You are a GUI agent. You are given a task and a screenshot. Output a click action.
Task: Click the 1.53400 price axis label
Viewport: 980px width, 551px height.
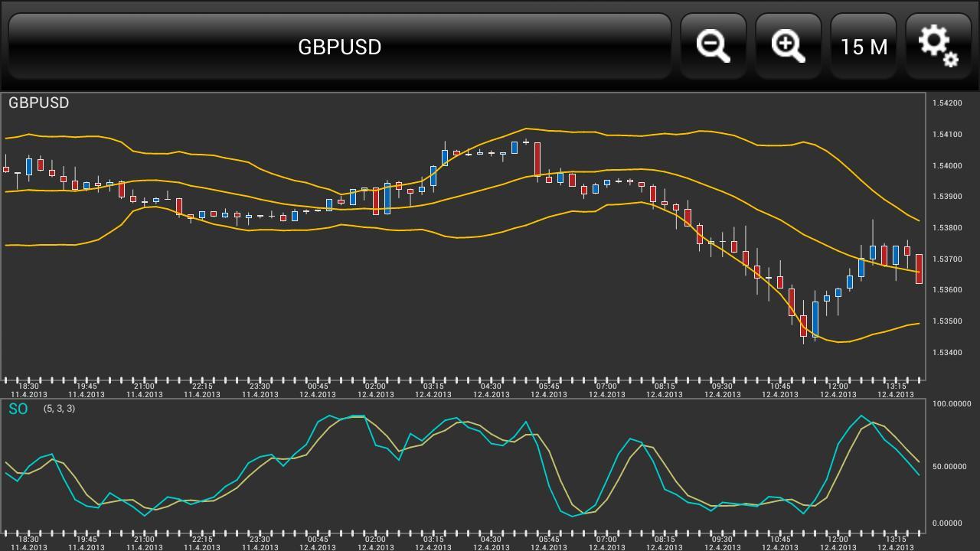pyautogui.click(x=947, y=353)
